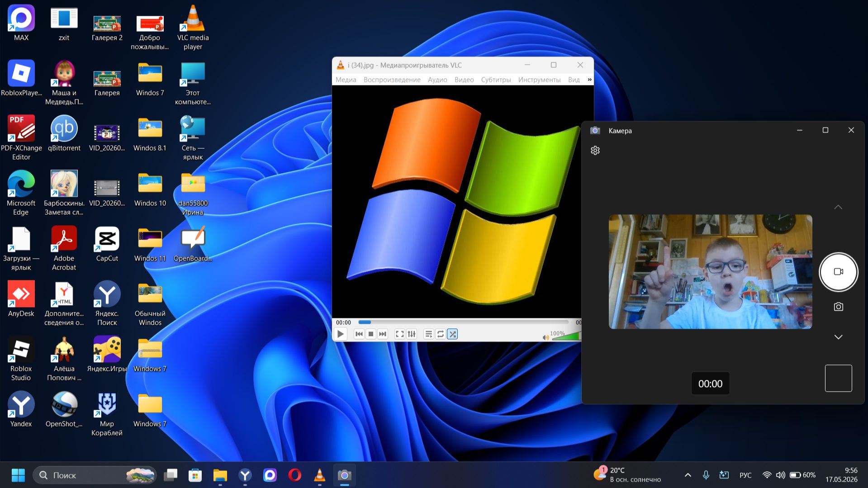Viewport: 868px width, 488px height.
Task: Switch РУС input language indicator
Action: pos(745,475)
